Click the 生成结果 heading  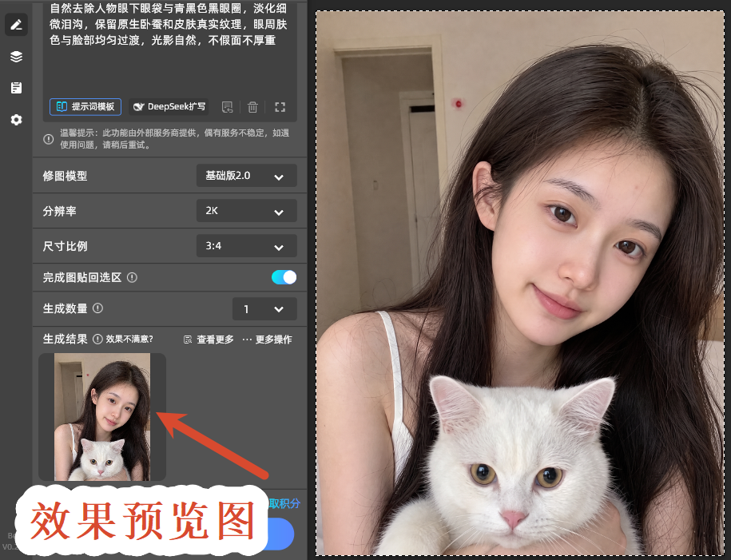point(65,339)
